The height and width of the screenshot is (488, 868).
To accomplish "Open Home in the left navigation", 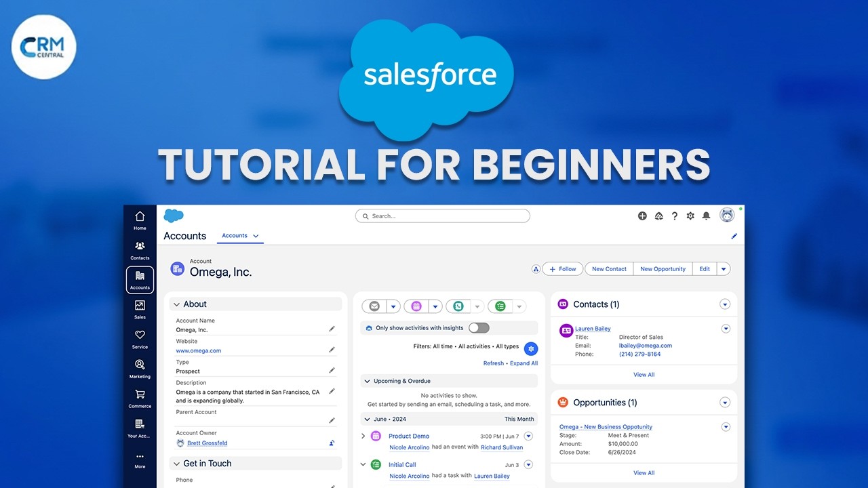I will 140,220.
